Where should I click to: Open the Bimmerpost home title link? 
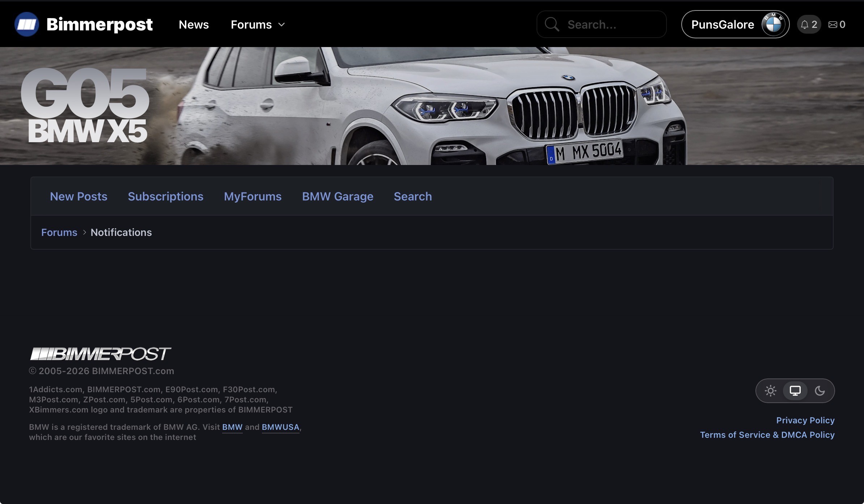point(99,24)
